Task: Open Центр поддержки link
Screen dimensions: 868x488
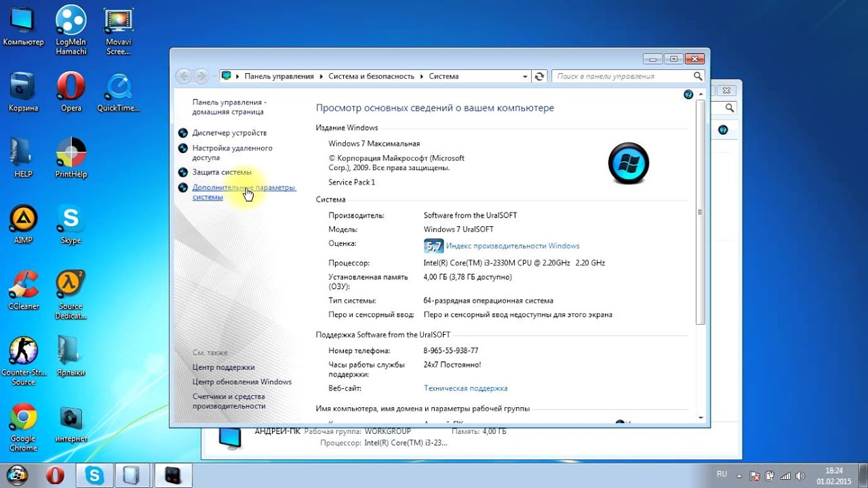Action: [x=224, y=367]
